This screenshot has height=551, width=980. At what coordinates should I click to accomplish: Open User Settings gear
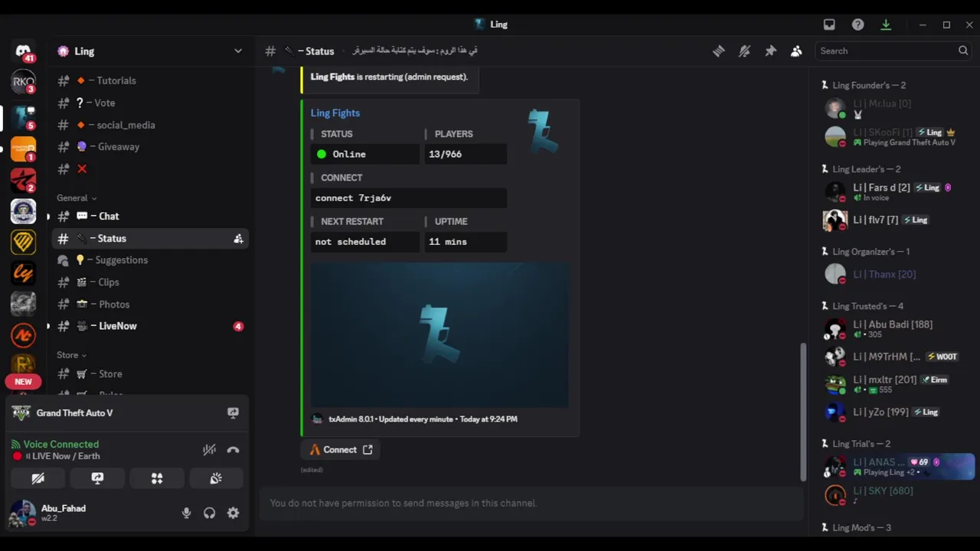point(233,513)
